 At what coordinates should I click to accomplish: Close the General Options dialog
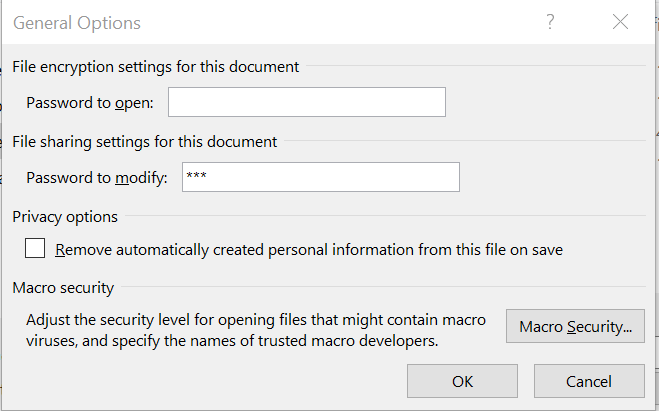click(x=620, y=22)
